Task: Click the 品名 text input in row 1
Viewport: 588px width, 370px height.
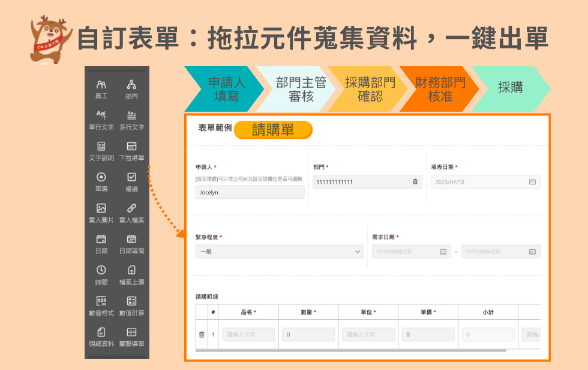Action: pos(248,335)
